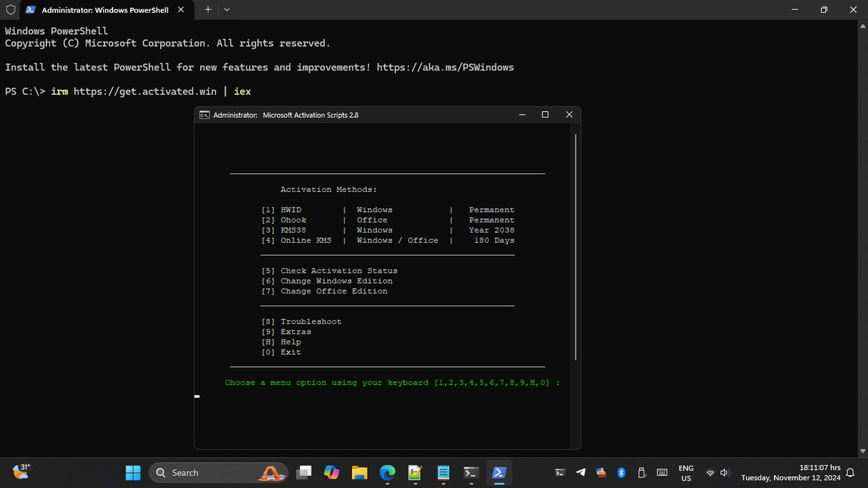The image size is (868, 488).
Task: Switch the ENG US input language
Action: 686,472
